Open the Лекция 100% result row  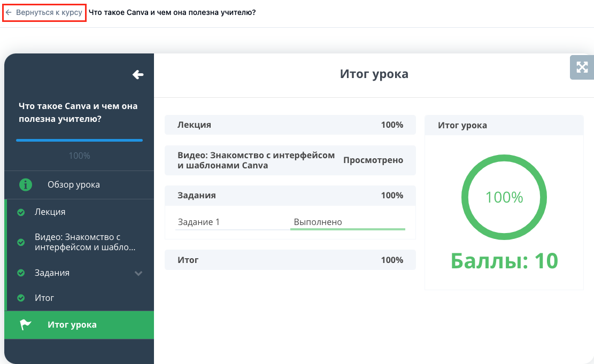(290, 125)
